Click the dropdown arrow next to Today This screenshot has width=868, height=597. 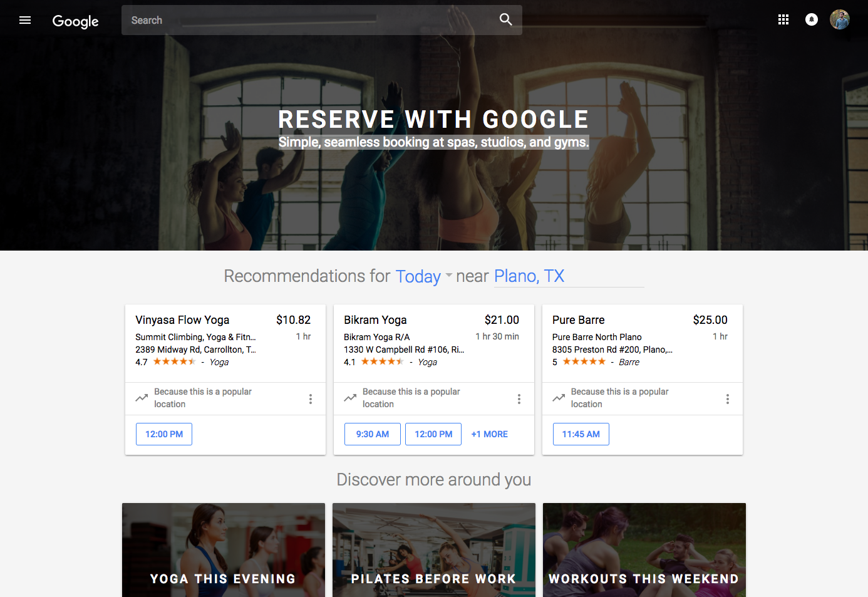click(x=448, y=276)
